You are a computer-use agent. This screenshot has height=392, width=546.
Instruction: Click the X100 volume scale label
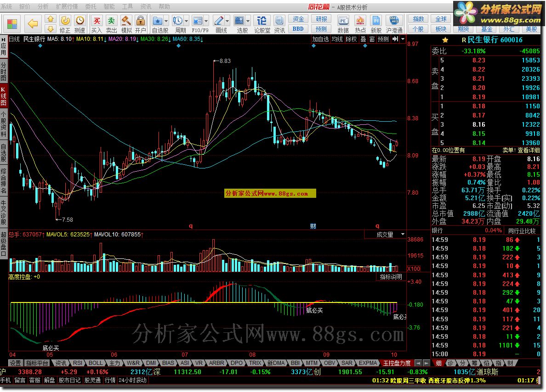(x=414, y=269)
